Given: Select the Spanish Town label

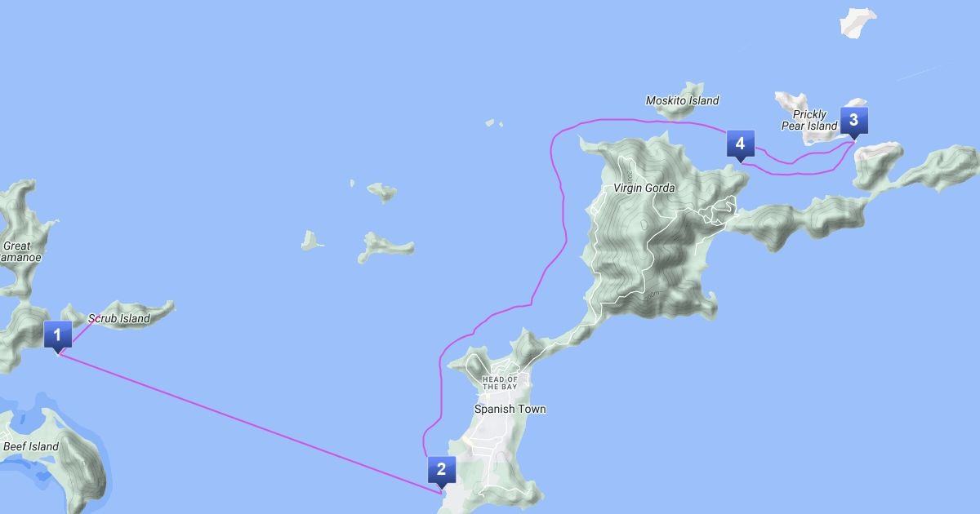Looking at the screenshot, I should click(510, 409).
